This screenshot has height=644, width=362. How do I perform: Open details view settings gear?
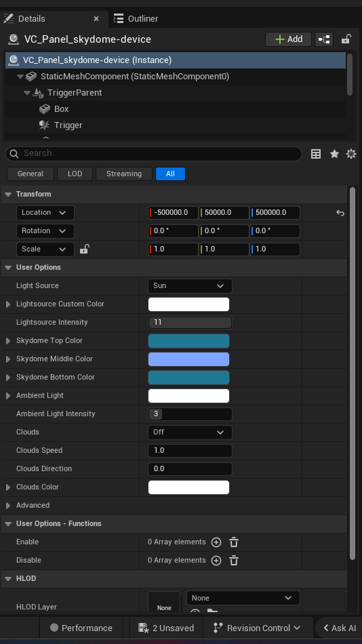(x=351, y=154)
